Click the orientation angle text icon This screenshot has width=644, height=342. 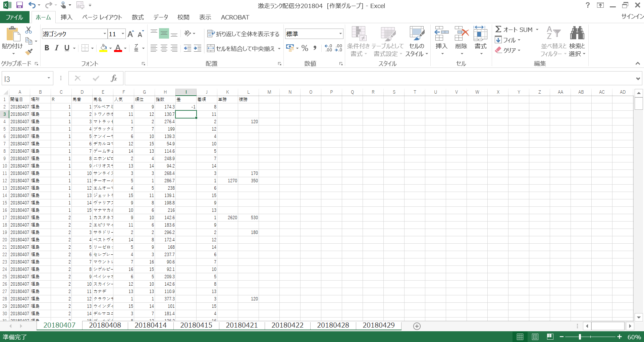coord(187,34)
